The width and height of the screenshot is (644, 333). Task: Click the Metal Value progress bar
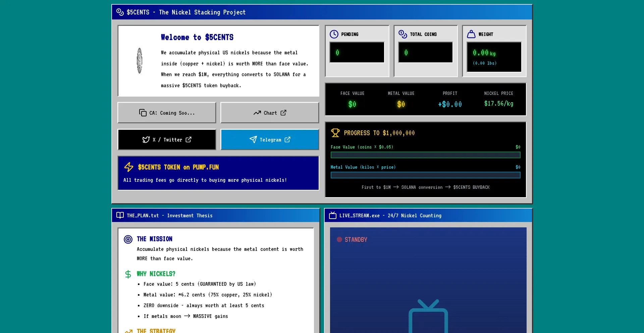pyautogui.click(x=425, y=175)
